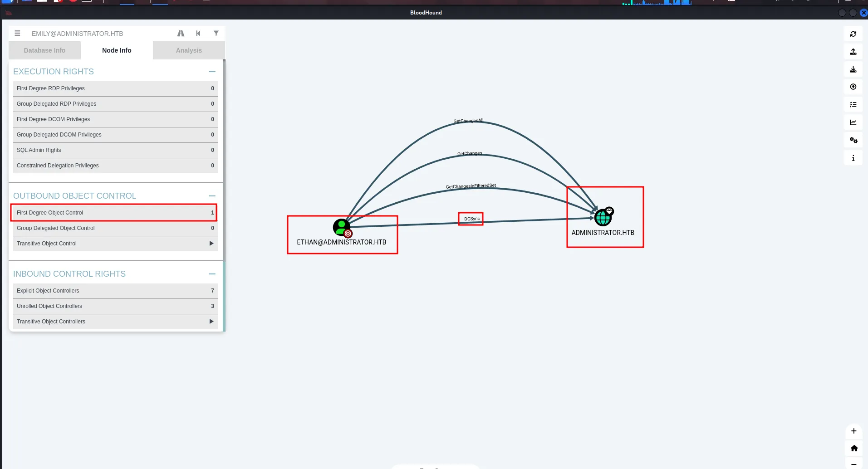Open the hamburger menu beside the search field
Screen dimensions: 868x469
pyautogui.click(x=17, y=33)
